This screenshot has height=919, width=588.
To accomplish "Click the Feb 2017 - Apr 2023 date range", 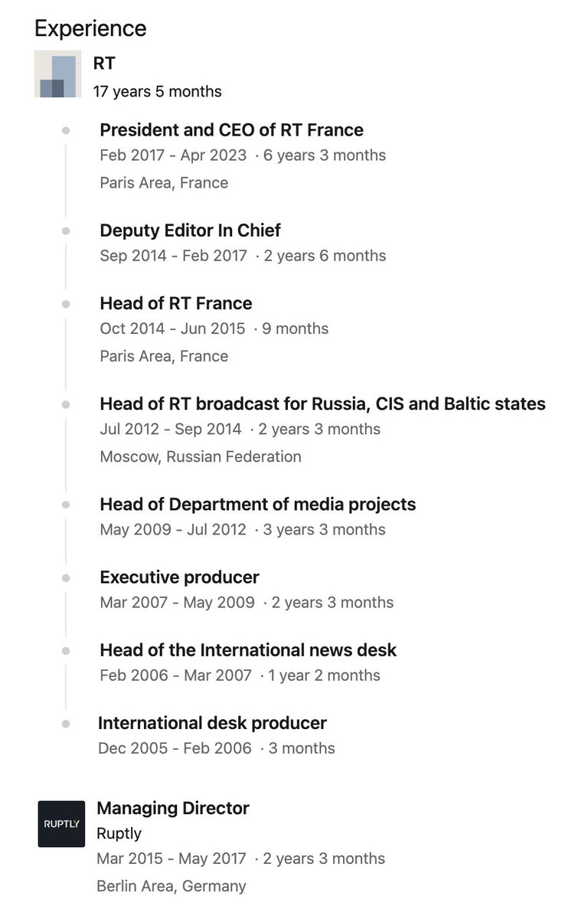I will pos(173,155).
